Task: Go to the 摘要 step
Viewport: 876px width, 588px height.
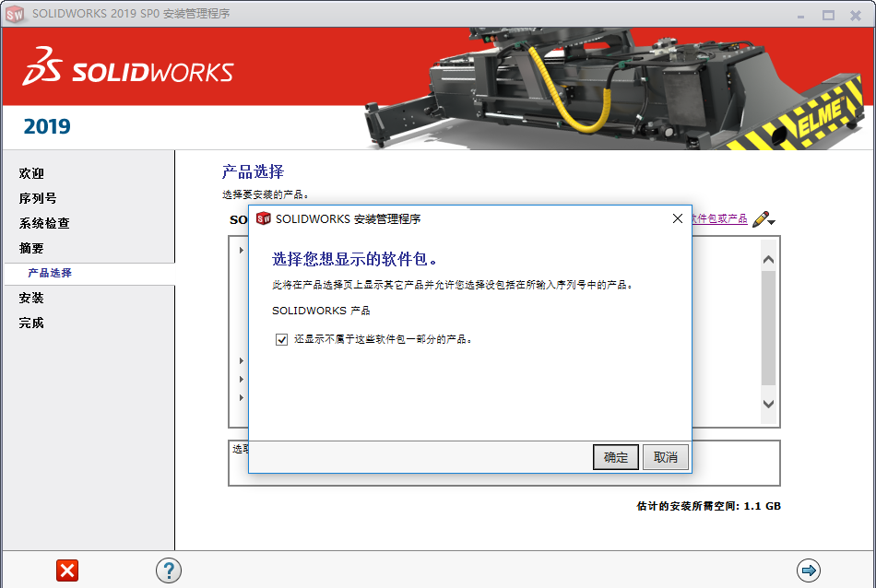Action: (31, 248)
